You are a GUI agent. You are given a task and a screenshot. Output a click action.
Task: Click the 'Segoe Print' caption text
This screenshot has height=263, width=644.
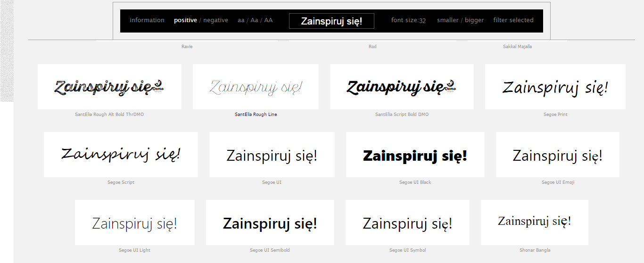coord(555,115)
